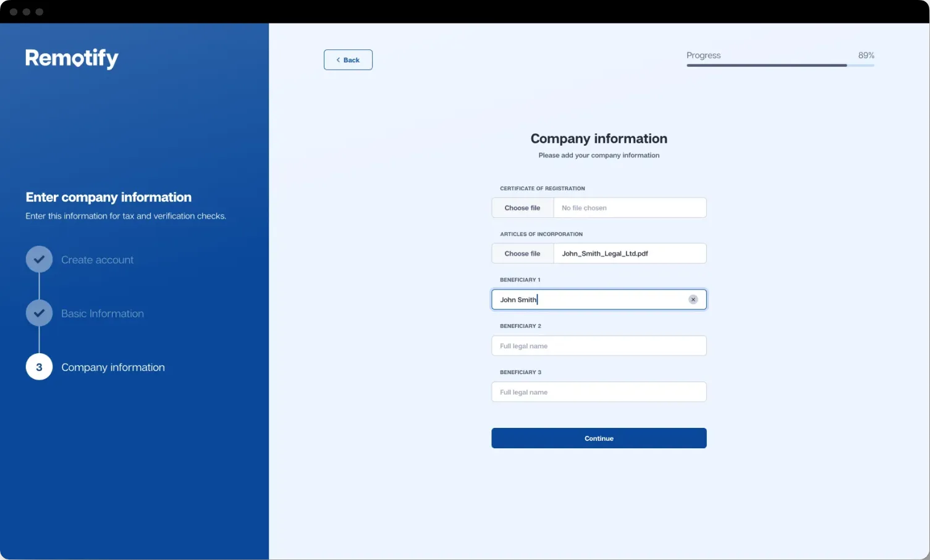930x560 pixels.
Task: Click the Back button
Action: (x=348, y=60)
